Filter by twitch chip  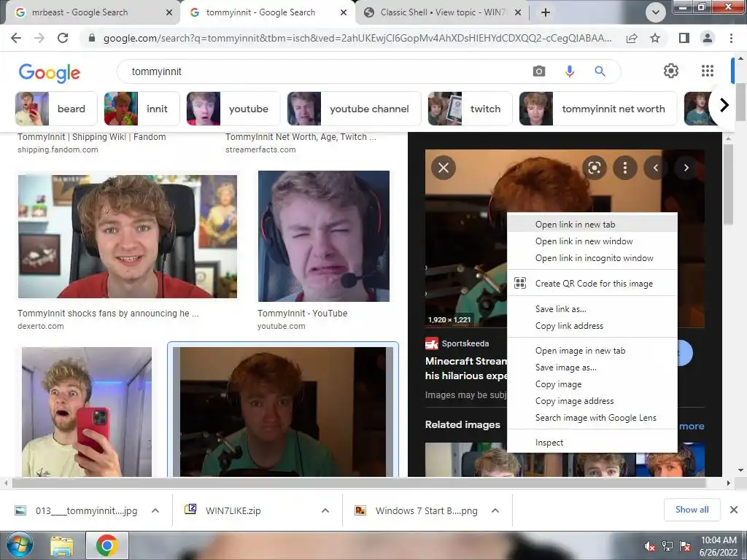(x=470, y=109)
